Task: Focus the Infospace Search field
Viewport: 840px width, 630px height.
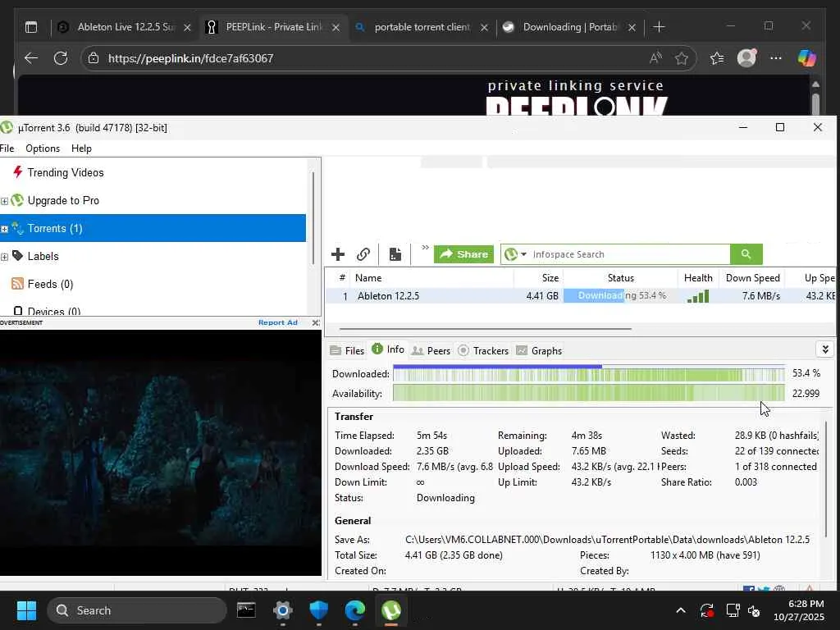Action: point(629,254)
